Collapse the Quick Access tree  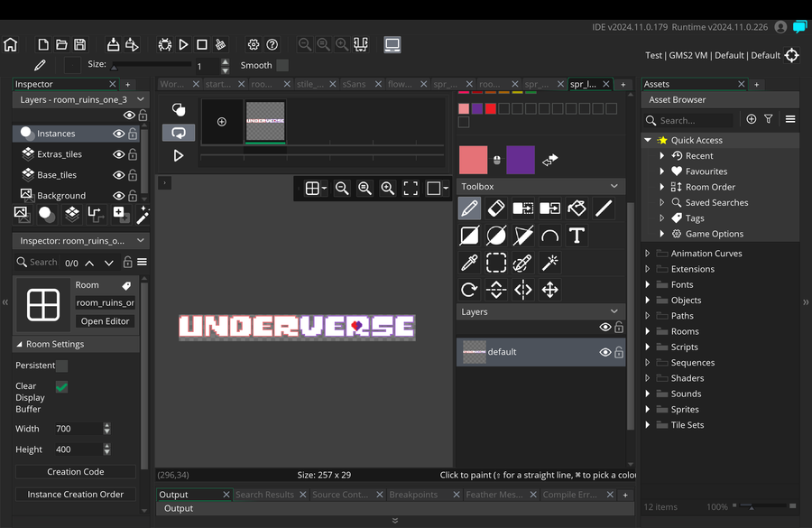coord(648,140)
